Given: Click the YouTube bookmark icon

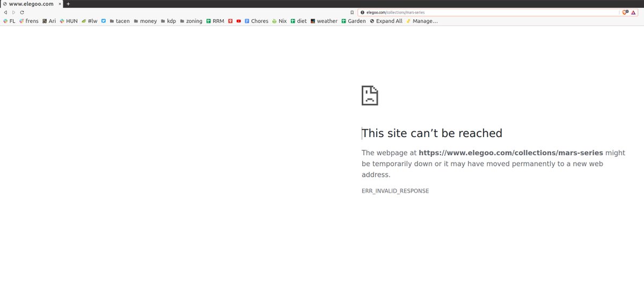Looking at the screenshot, I should (x=239, y=21).
